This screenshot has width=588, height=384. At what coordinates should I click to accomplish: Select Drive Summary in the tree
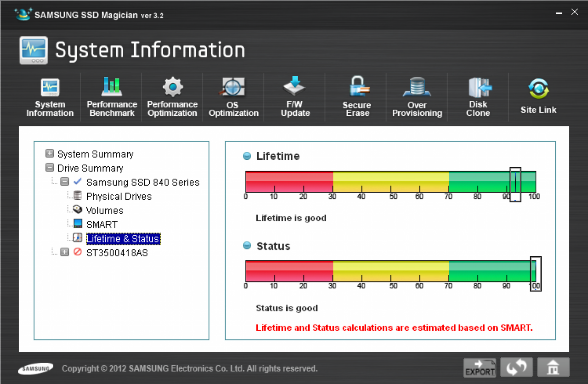click(90, 168)
